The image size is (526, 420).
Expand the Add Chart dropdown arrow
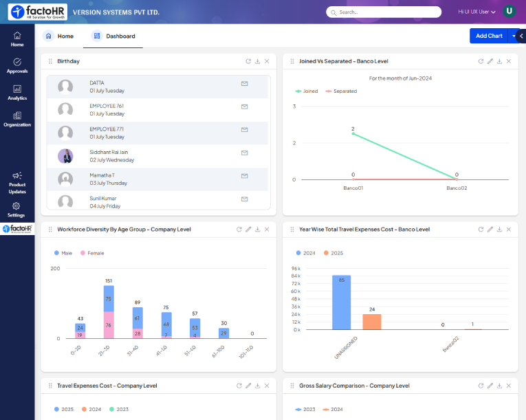[513, 36]
